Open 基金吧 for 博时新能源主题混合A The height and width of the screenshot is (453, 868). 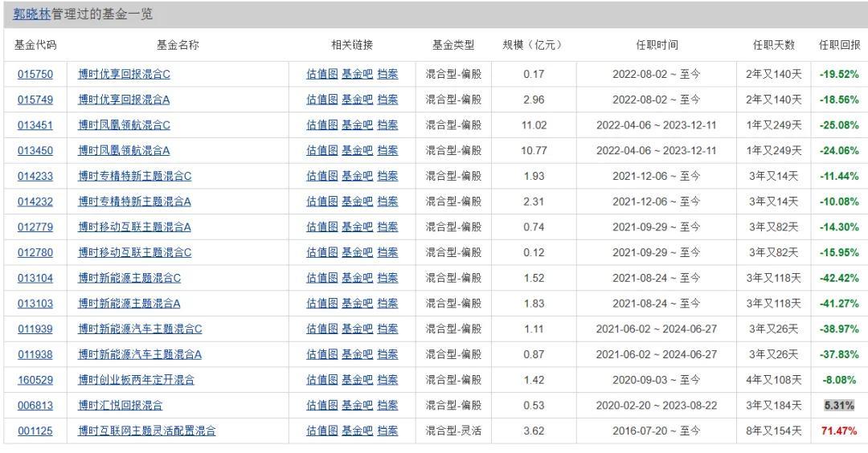[x=357, y=303]
